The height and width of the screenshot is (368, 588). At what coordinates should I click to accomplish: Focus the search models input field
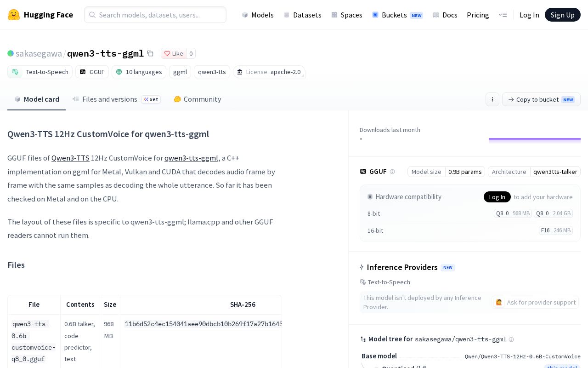[x=155, y=15]
